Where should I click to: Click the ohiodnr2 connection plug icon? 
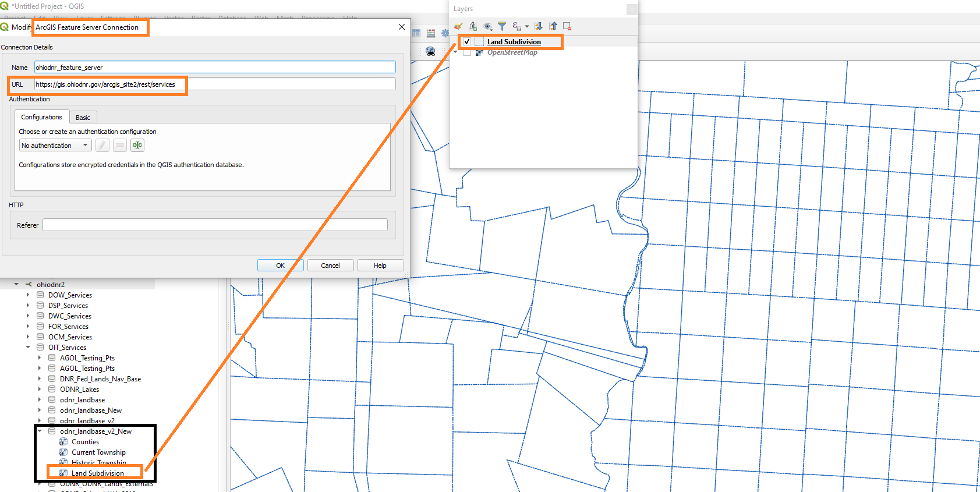[29, 285]
